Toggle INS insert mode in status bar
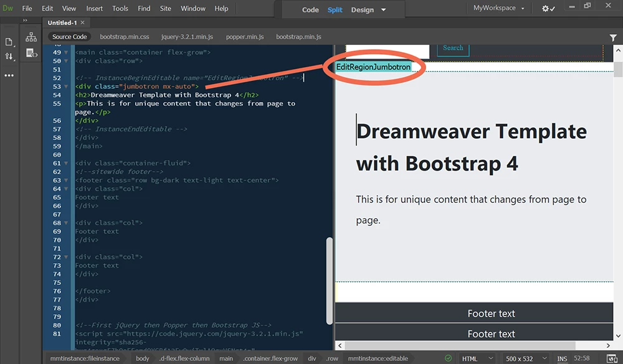 [562, 358]
